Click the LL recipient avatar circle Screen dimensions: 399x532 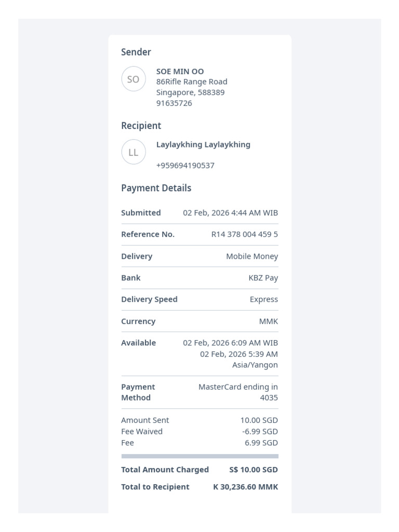point(134,152)
